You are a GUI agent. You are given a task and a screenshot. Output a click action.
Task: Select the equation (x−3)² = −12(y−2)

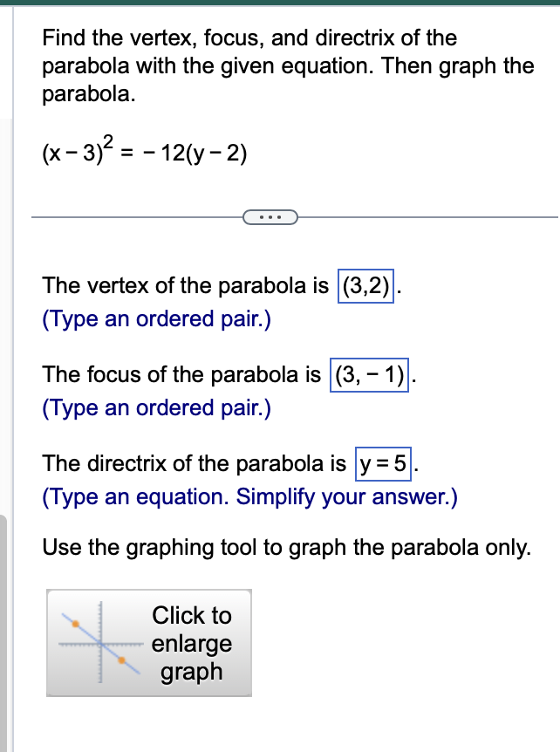tap(145, 150)
